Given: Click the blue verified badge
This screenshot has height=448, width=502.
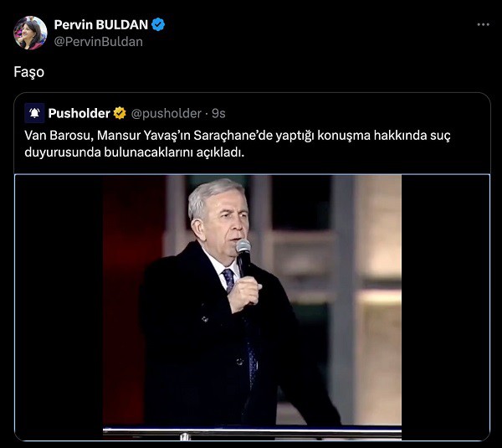Looking at the screenshot, I should click(x=158, y=24).
